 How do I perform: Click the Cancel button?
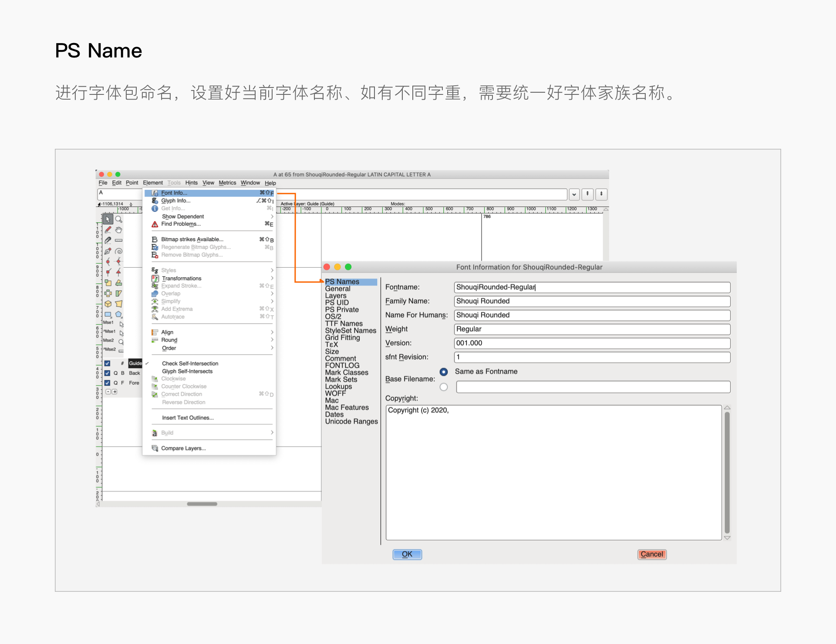pos(652,554)
